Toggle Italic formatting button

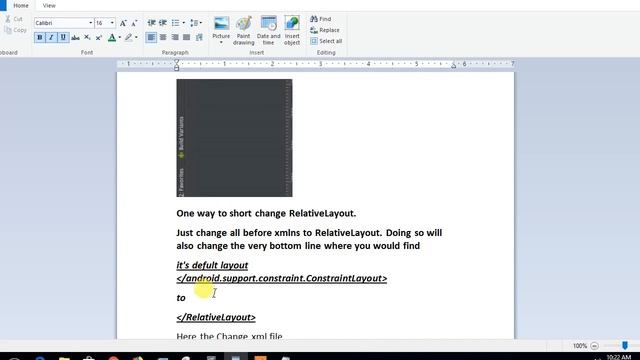[x=51, y=38]
